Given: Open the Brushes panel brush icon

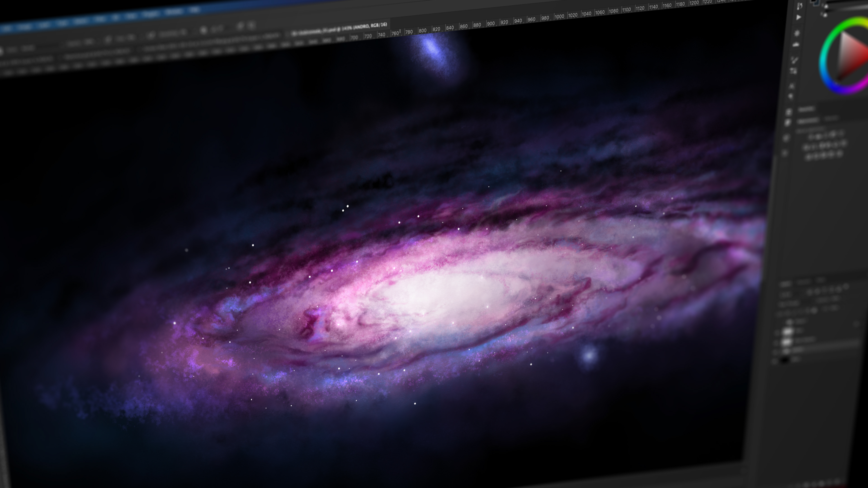Looking at the screenshot, I should [x=795, y=60].
